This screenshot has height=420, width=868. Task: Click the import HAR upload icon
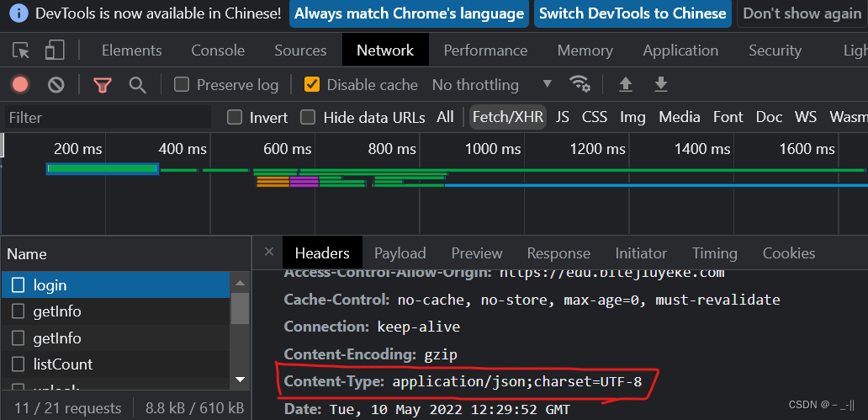[625, 84]
